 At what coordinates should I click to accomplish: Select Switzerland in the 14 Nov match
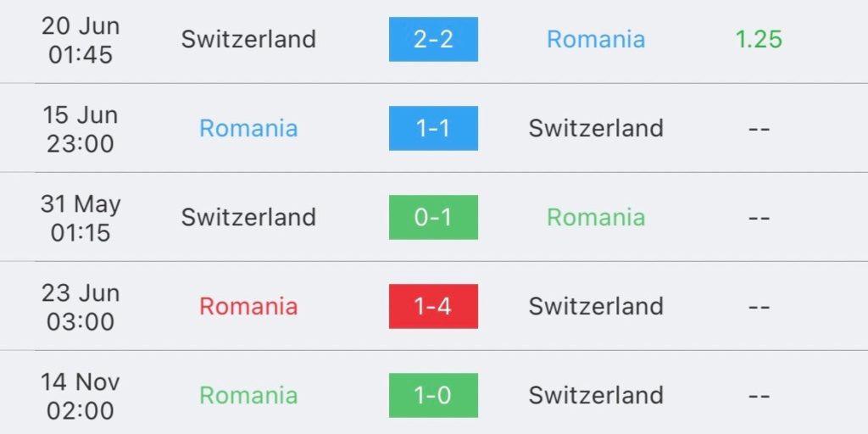596,395
